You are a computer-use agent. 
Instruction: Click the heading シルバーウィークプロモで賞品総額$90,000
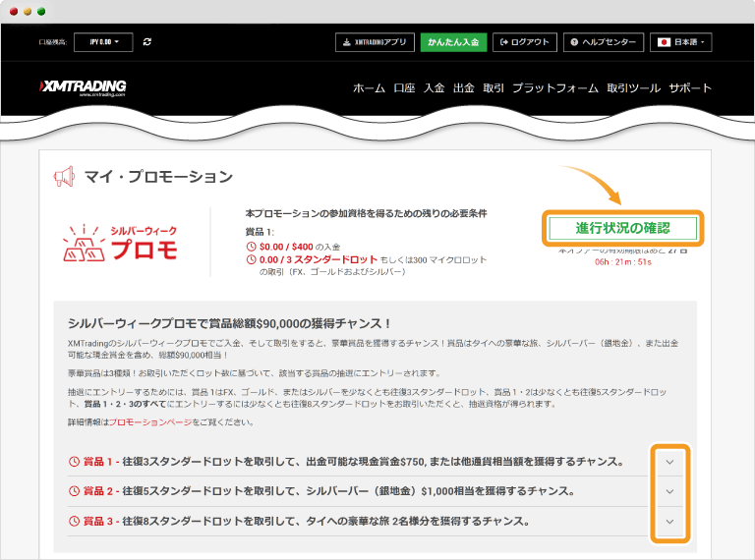(229, 324)
